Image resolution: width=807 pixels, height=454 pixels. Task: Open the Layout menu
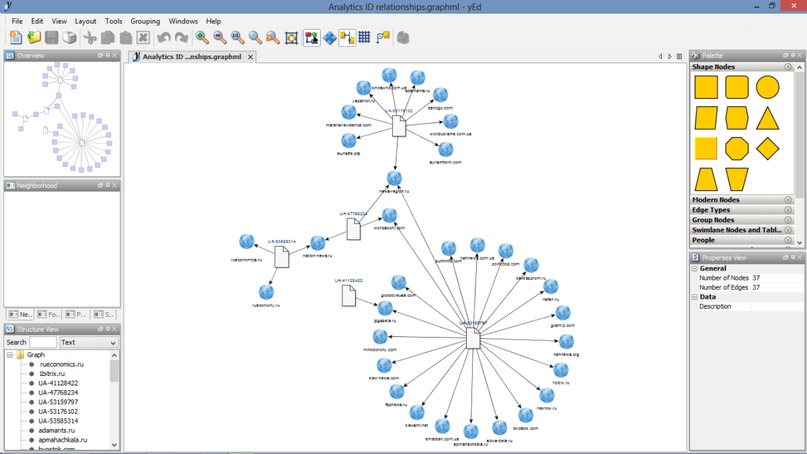coord(85,21)
